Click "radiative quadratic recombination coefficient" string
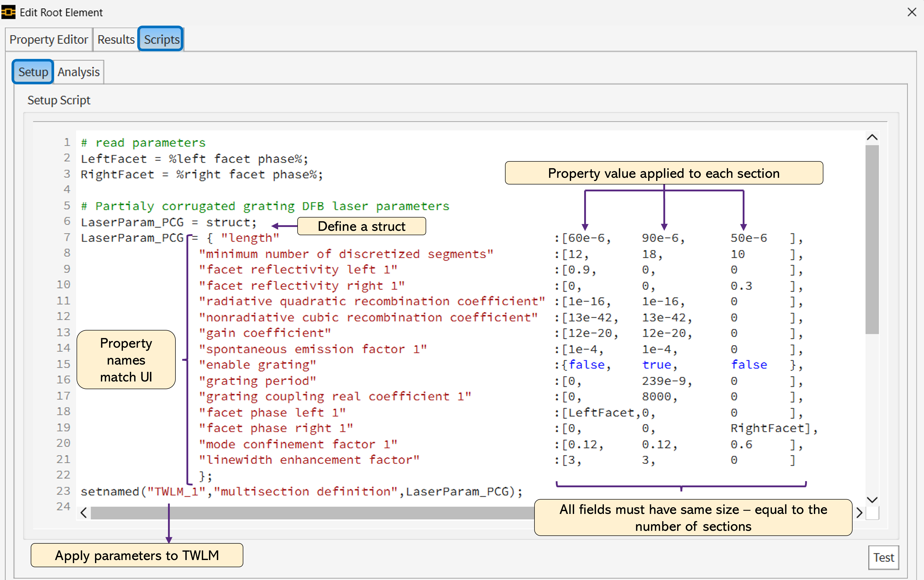The image size is (924, 580). [x=372, y=302]
